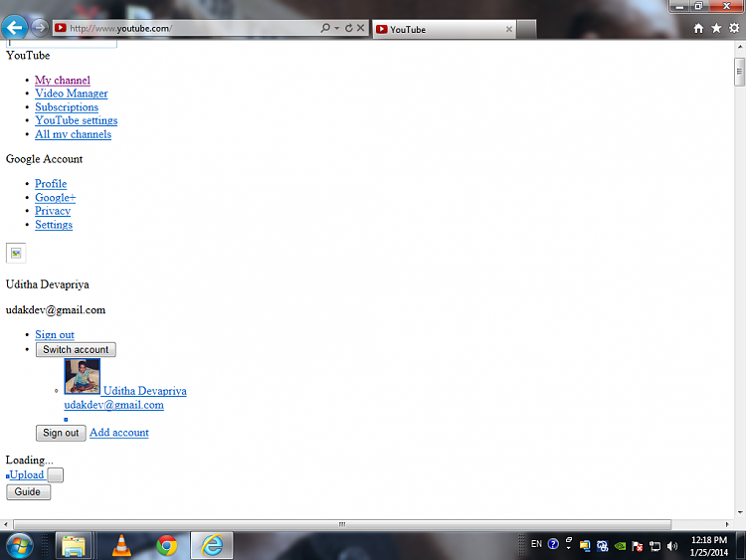This screenshot has height=560, width=746.
Task: Close the YouTube tab
Action: click(x=508, y=30)
